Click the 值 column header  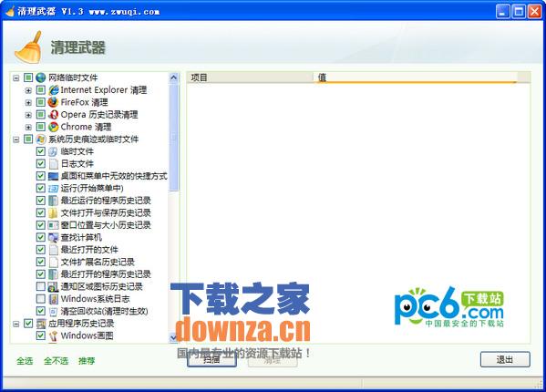[x=415, y=77]
